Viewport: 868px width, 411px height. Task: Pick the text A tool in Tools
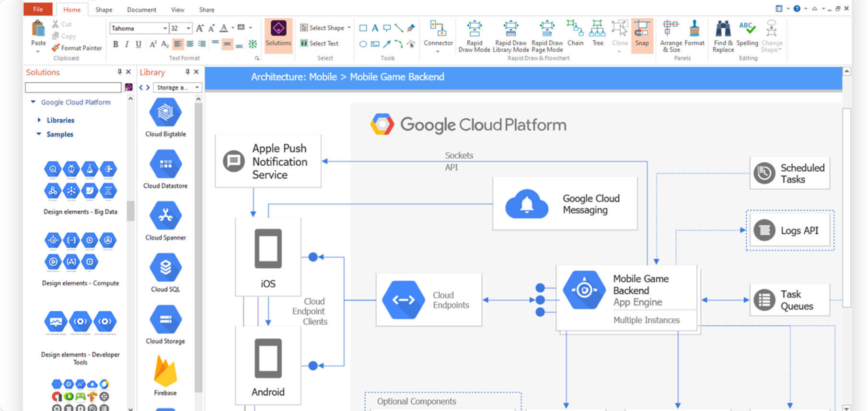(375, 28)
